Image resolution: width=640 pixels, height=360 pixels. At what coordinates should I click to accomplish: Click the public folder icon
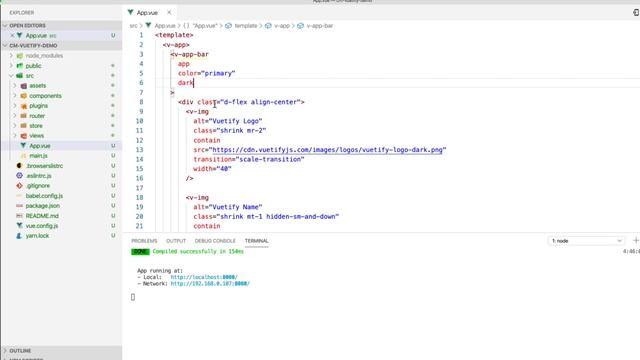(x=20, y=66)
